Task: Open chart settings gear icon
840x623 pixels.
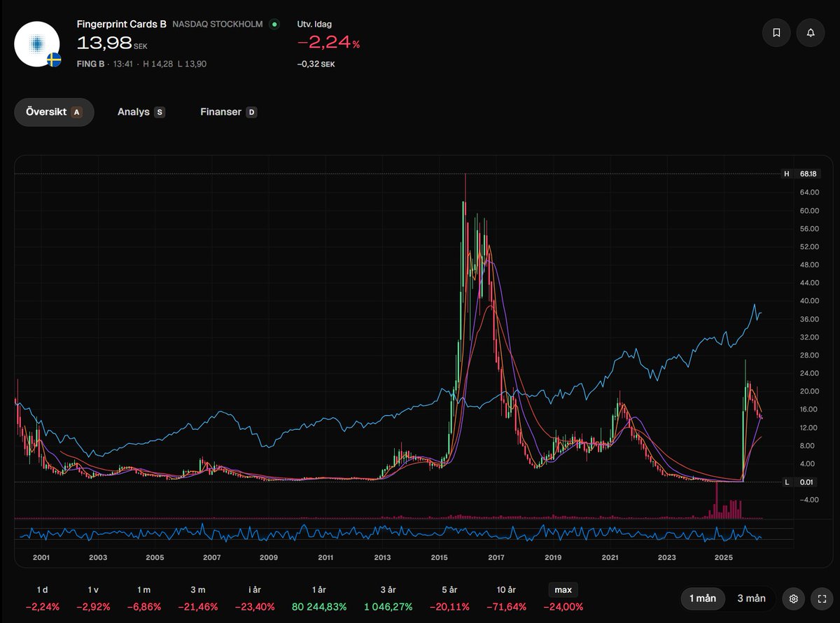Action: pos(793,598)
